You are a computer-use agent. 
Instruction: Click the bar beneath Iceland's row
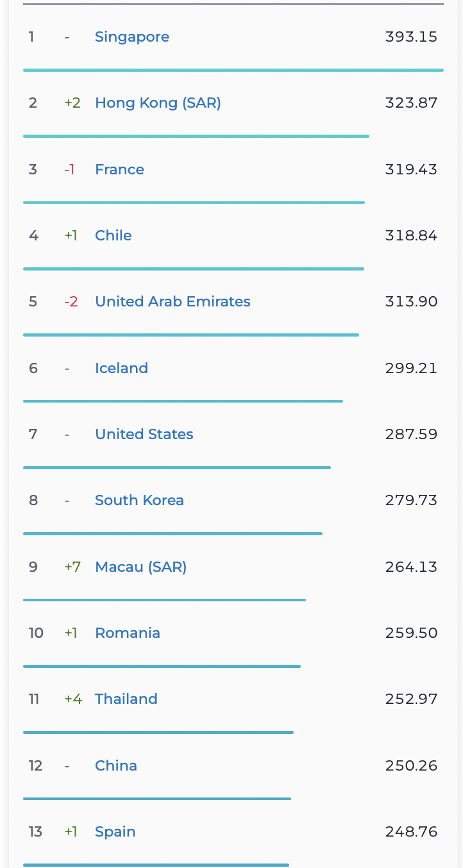183,401
